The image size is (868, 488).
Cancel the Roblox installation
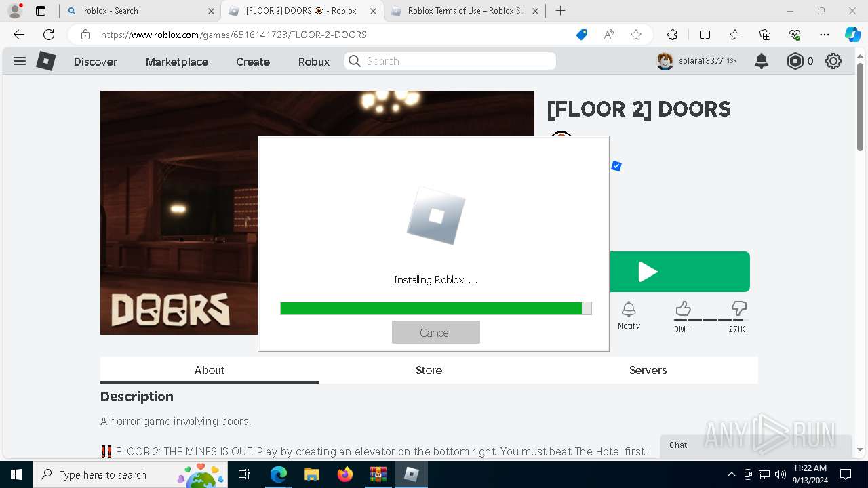tap(435, 332)
